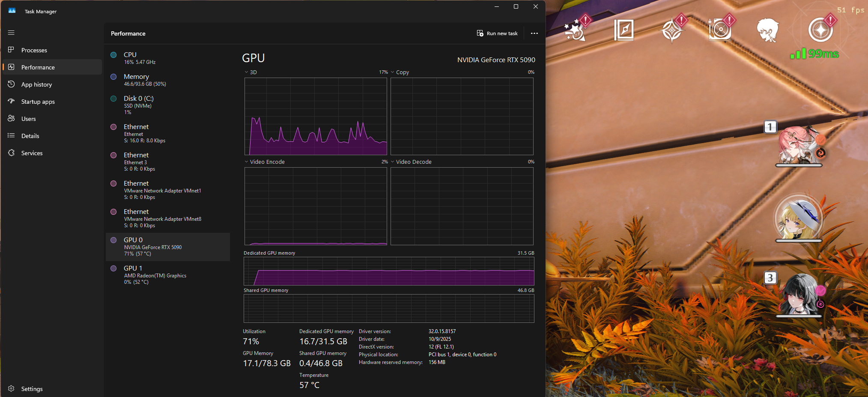Select Disk 0 (C:) resource
The width and height of the screenshot is (868, 397).
(x=168, y=105)
